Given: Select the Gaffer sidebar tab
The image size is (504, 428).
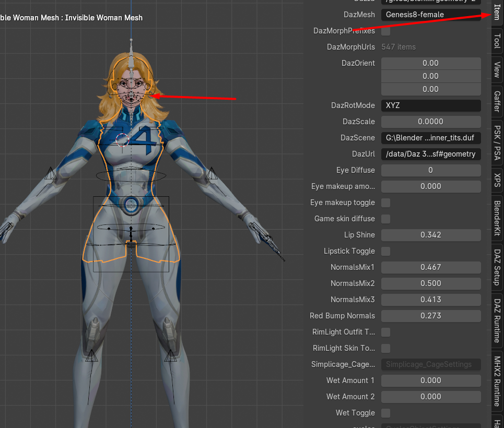Looking at the screenshot, I should click(x=497, y=101).
